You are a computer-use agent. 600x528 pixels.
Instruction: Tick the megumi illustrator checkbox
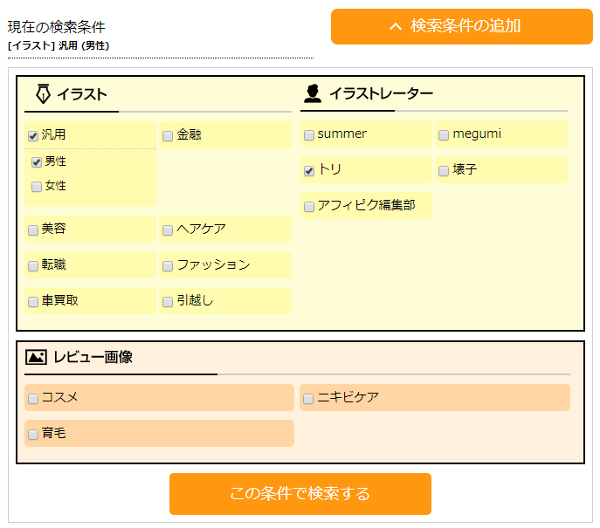click(443, 135)
